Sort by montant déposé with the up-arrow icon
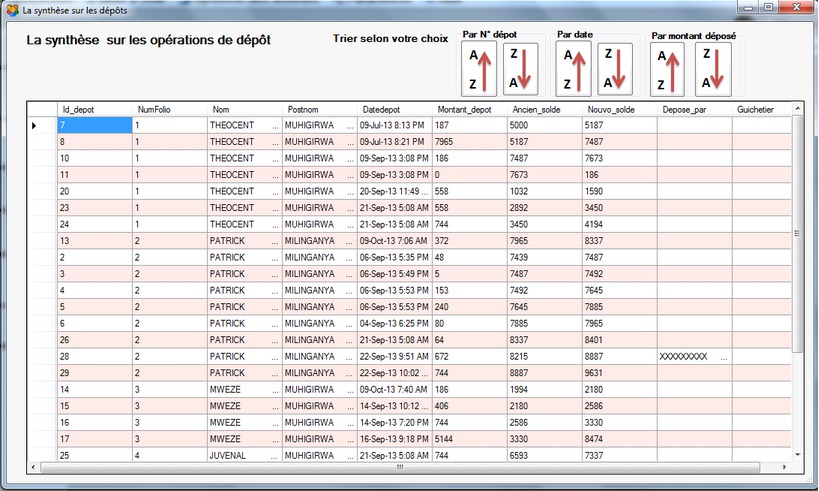Image resolution: width=819 pixels, height=491 pixels. click(x=668, y=70)
